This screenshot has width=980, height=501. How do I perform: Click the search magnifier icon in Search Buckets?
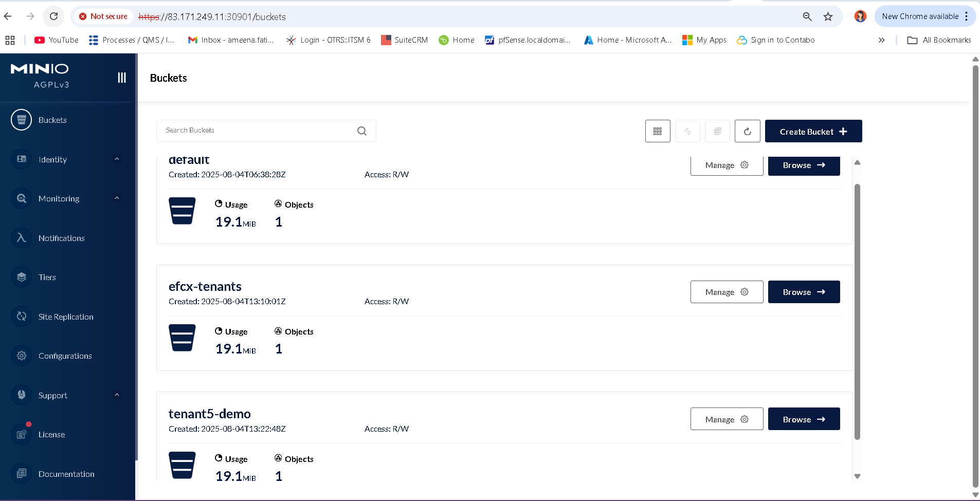362,131
